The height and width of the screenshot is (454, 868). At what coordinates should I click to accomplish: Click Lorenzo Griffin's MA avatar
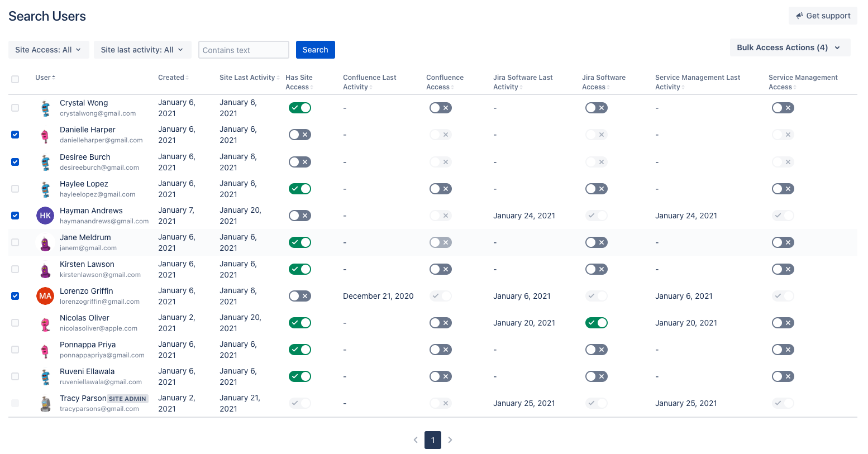[x=45, y=295]
